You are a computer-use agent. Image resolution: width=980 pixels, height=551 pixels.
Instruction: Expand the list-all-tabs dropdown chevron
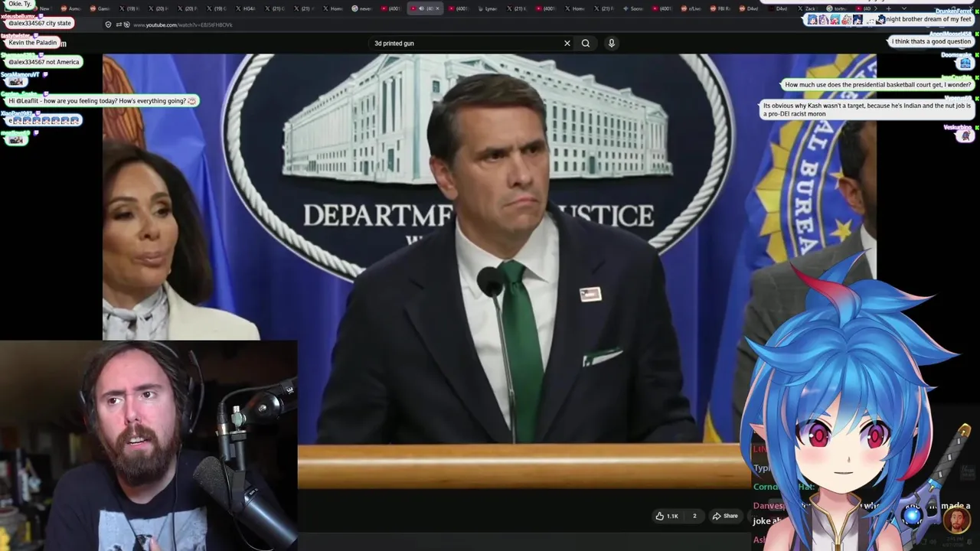tap(904, 8)
